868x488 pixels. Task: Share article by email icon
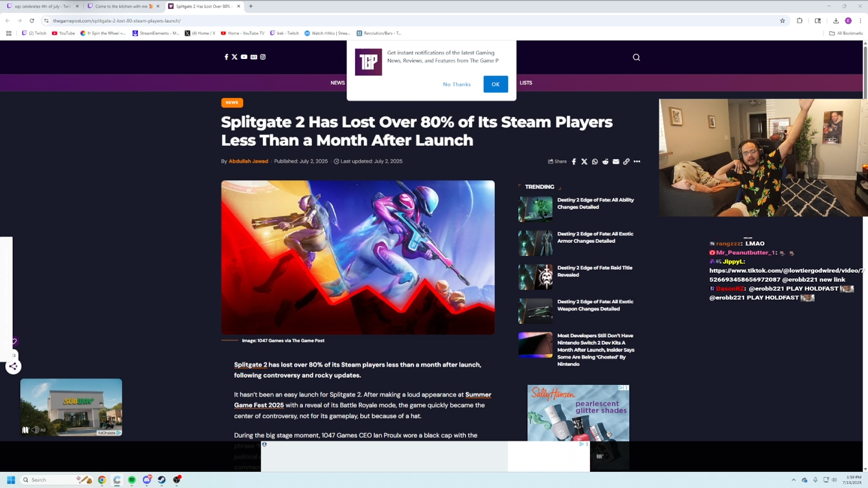[x=616, y=161]
